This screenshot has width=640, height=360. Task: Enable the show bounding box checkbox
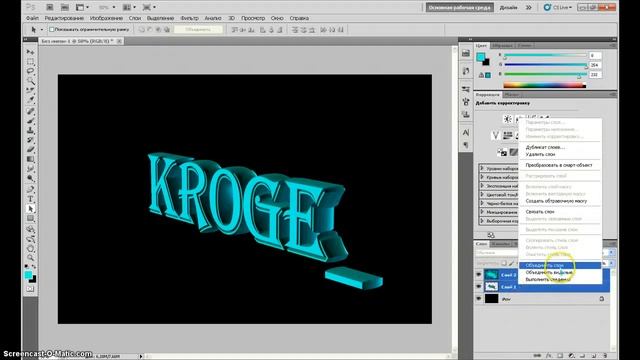pyautogui.click(x=52, y=29)
